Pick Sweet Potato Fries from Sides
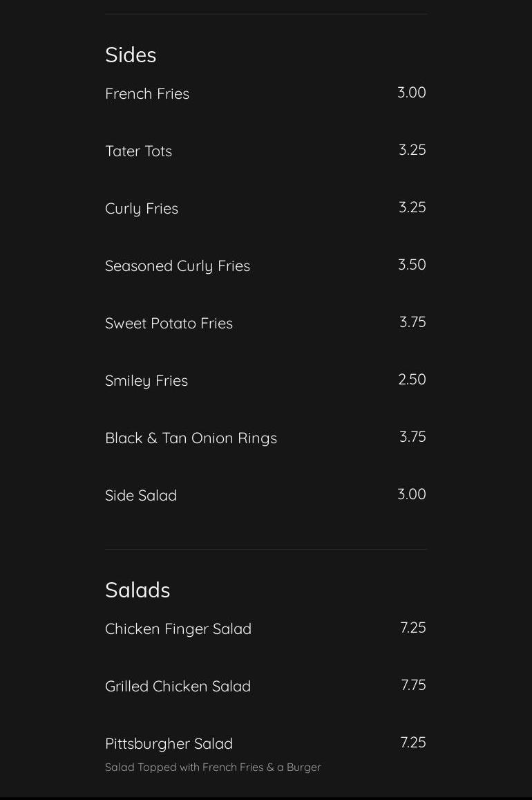532x800 pixels. click(x=169, y=324)
